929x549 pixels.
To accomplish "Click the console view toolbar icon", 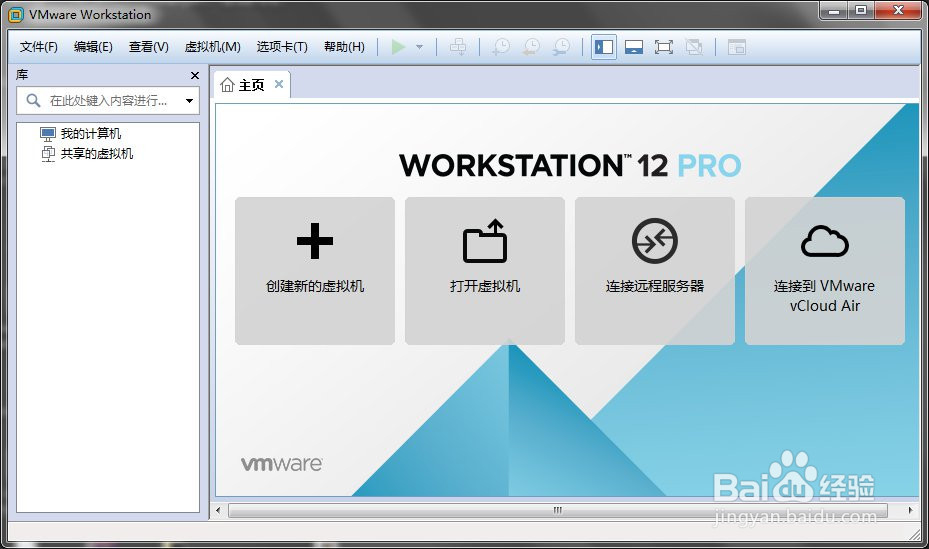I will click(x=736, y=47).
